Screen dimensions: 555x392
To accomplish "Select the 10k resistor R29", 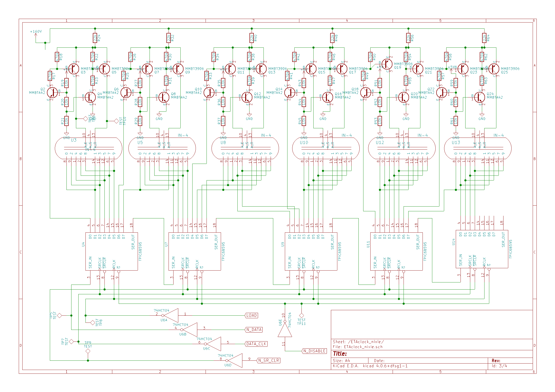I will (x=140, y=121).
